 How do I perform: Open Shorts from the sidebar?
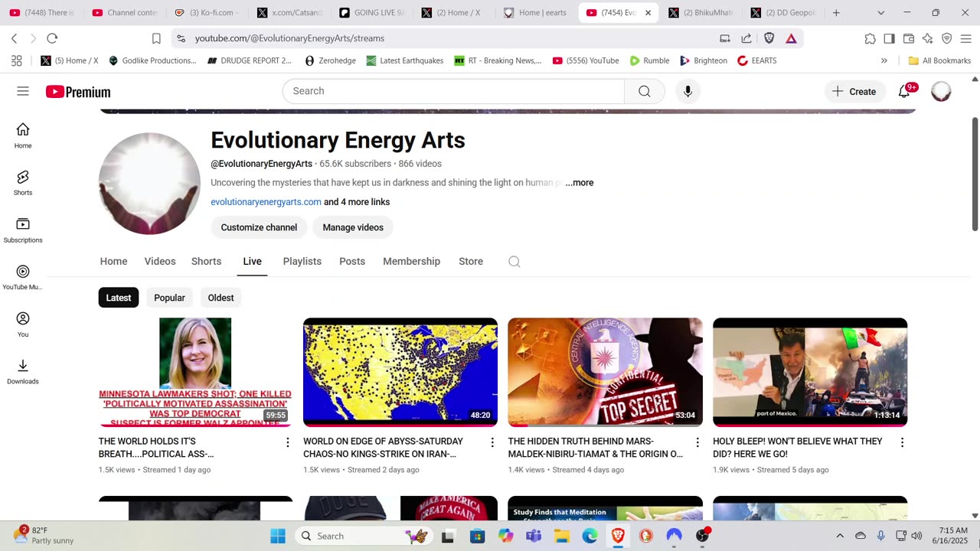pos(23,183)
